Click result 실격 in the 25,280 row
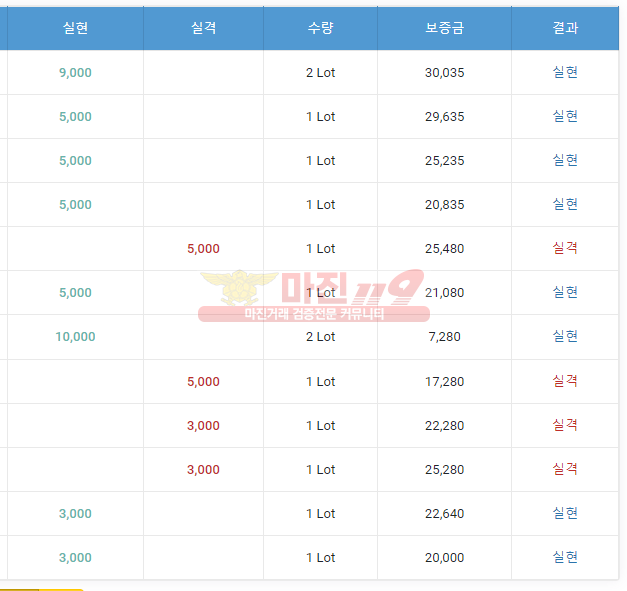627x591 pixels. pyautogui.click(x=565, y=469)
